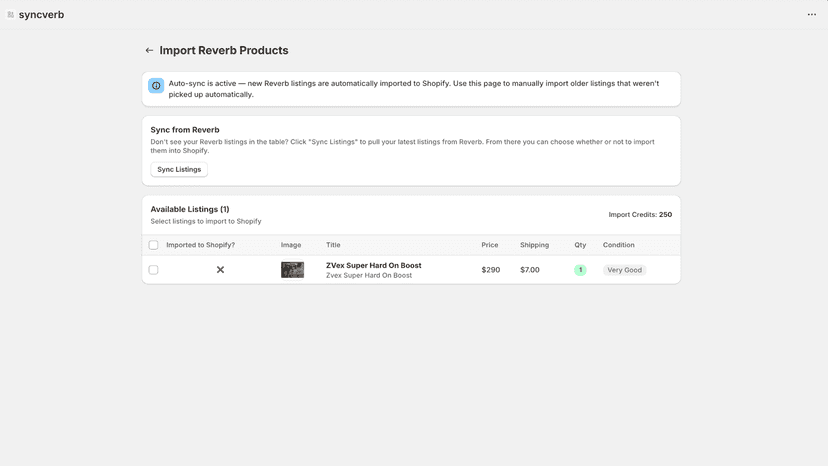The height and width of the screenshot is (466, 828).
Task: Open the ZVex pedal thumbnail image
Action: (292, 269)
